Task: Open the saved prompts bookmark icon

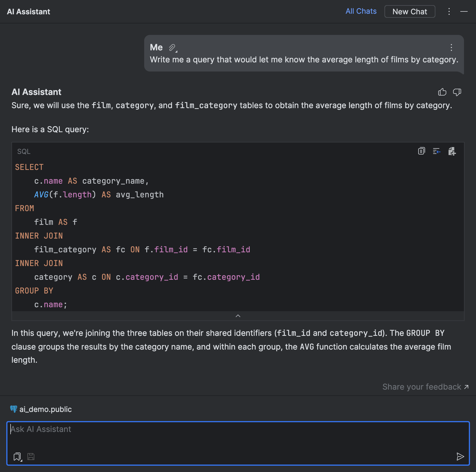Action: (x=17, y=457)
